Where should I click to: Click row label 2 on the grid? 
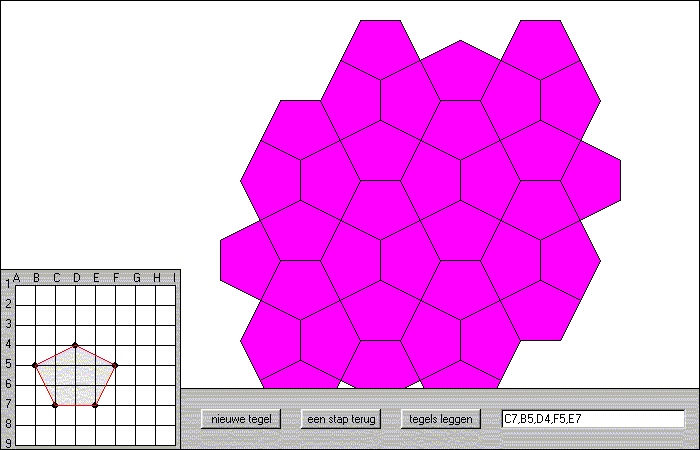pos(8,304)
